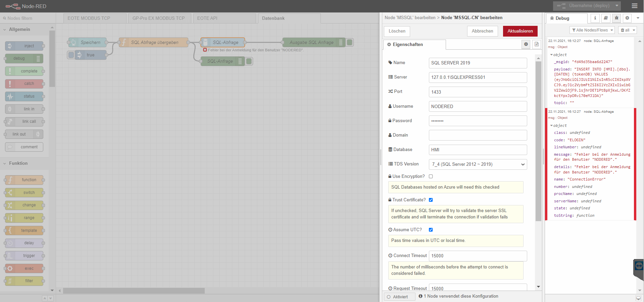Open the help book icon in the sidebar
Image resolution: width=644 pixels, height=302 pixels.
point(606,18)
